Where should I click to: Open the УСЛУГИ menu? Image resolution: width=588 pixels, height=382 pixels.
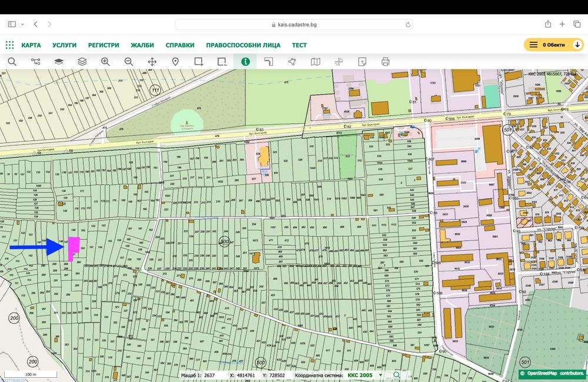[x=64, y=45]
